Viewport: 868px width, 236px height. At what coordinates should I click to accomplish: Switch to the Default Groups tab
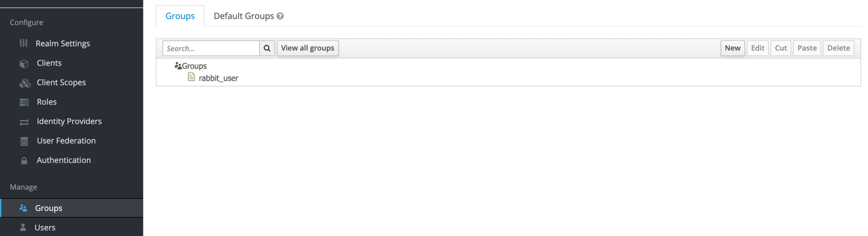[244, 16]
